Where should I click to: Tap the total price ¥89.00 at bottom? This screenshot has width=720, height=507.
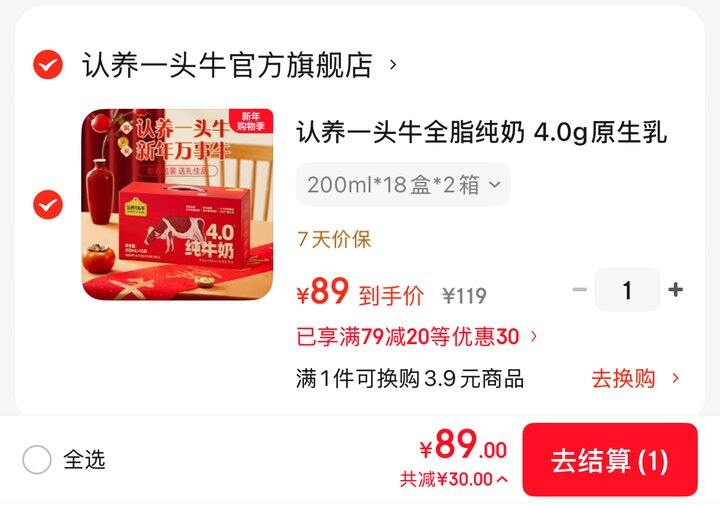pyautogui.click(x=463, y=445)
